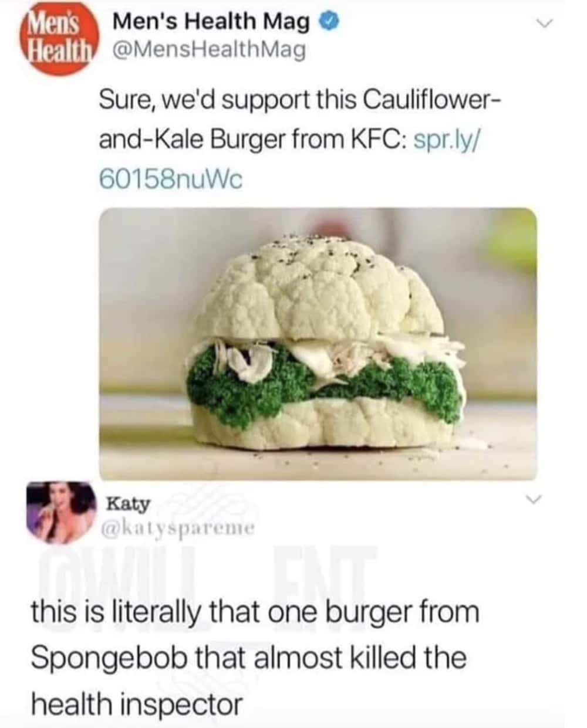Click the words 'health inspector' in reply
This screenshot has width=587, height=728.
click(136, 703)
